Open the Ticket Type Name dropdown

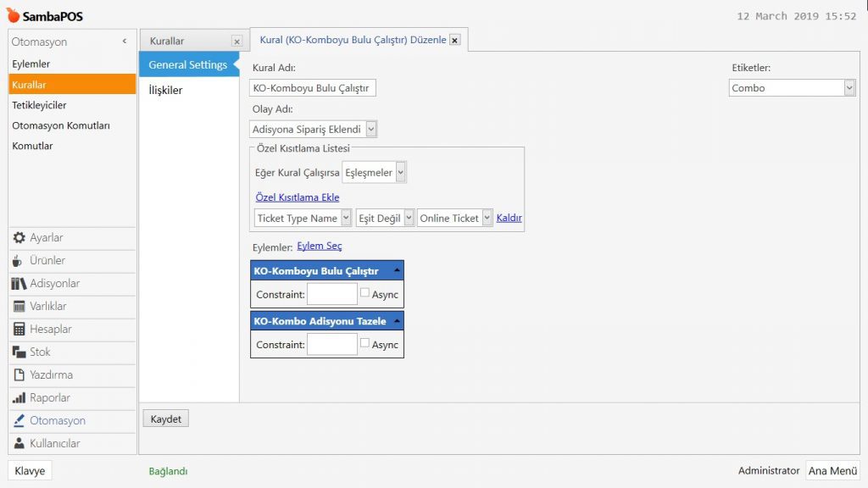tap(346, 219)
